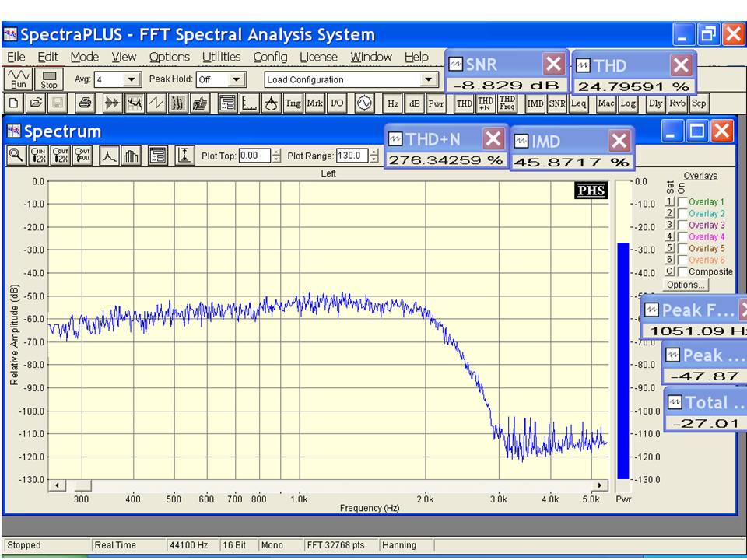Open the File menu
This screenshot has width=747, height=560.
tap(16, 57)
